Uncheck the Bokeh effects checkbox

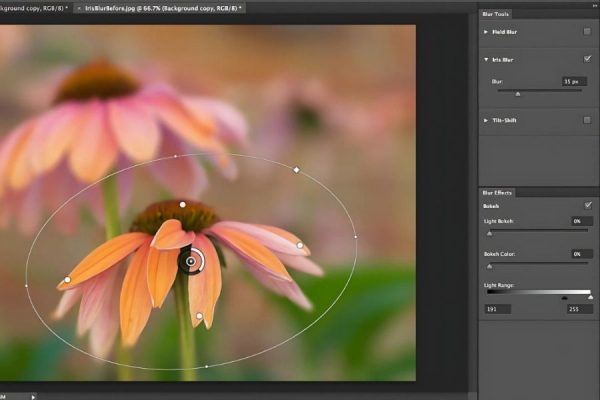[x=587, y=205]
